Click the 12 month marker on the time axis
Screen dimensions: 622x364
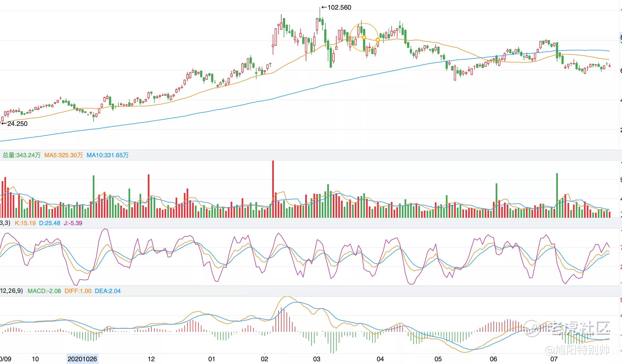pos(151,359)
